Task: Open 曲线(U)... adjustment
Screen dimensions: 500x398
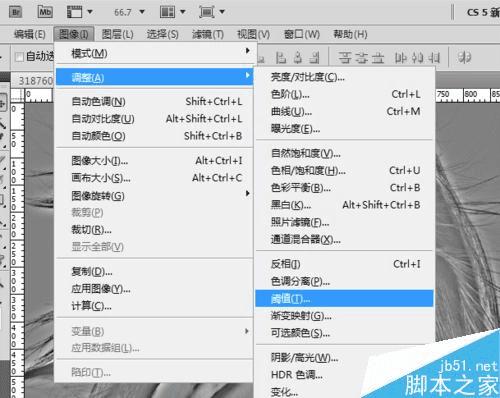Action: click(x=345, y=112)
